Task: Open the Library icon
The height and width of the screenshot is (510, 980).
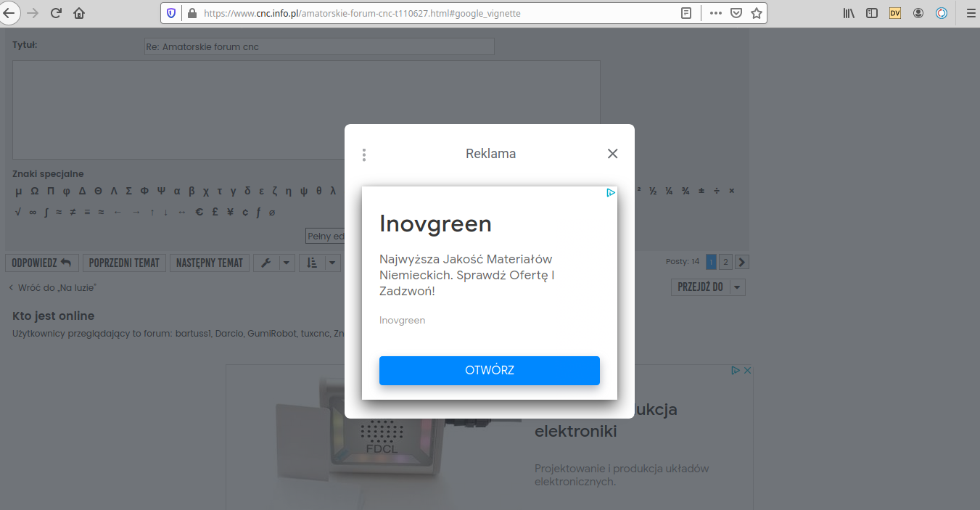Action: click(849, 13)
